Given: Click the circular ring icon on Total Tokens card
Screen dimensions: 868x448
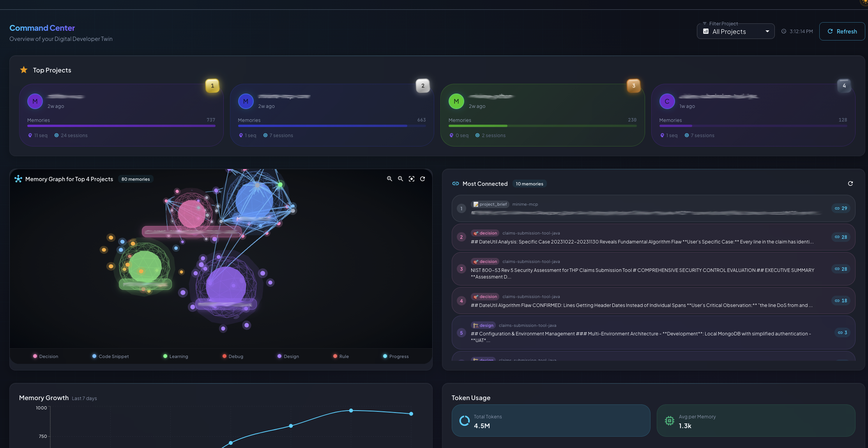Looking at the screenshot, I should [464, 421].
